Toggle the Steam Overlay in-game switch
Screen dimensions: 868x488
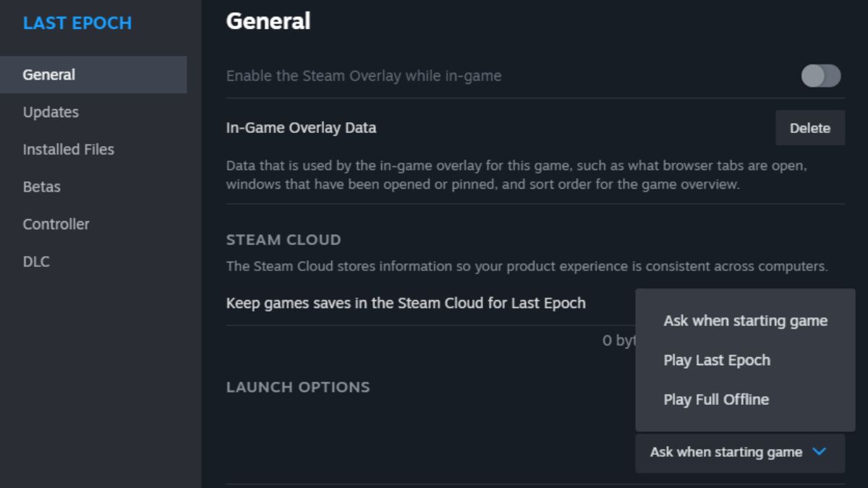(x=821, y=76)
